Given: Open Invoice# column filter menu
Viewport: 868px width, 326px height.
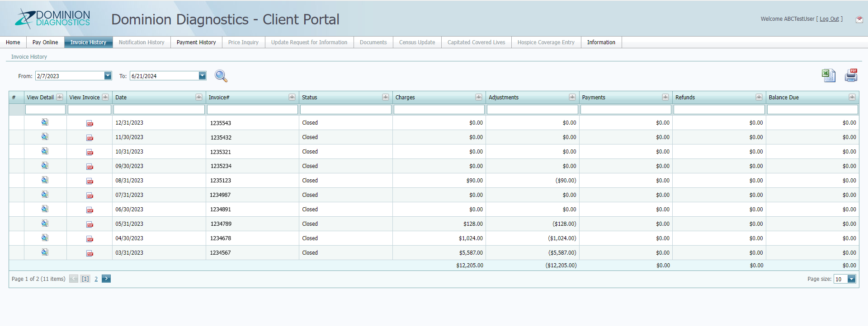Looking at the screenshot, I should pyautogui.click(x=292, y=97).
